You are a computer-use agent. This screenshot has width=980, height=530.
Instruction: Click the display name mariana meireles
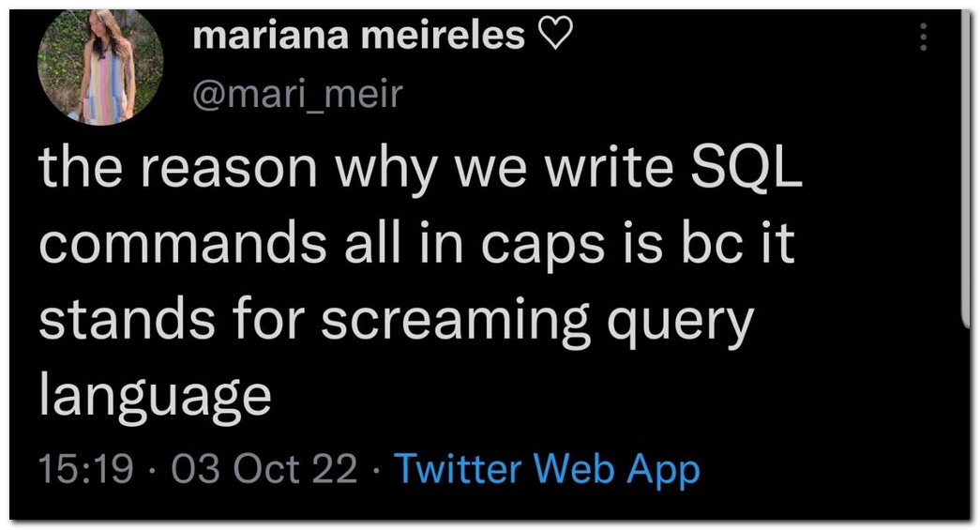[x=358, y=36]
